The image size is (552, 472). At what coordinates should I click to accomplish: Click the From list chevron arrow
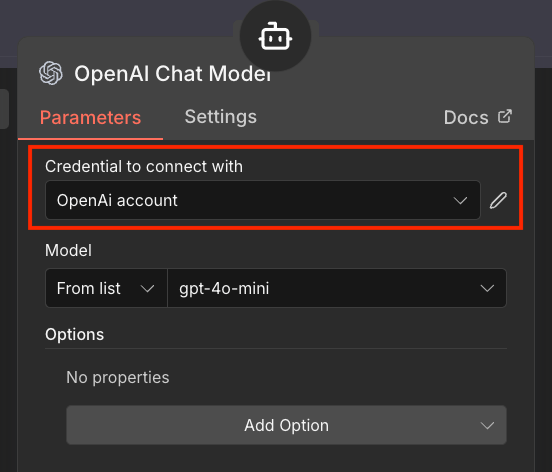click(x=147, y=289)
